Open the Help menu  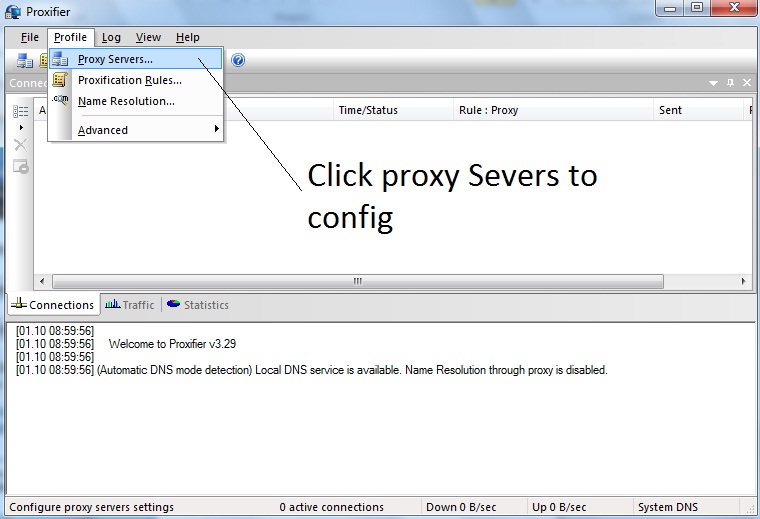[x=188, y=37]
